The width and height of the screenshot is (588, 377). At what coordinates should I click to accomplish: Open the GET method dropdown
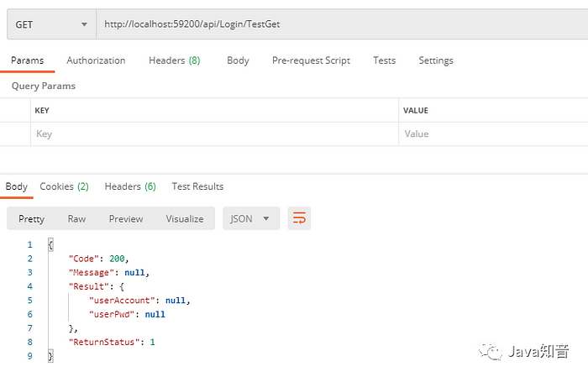coord(51,24)
